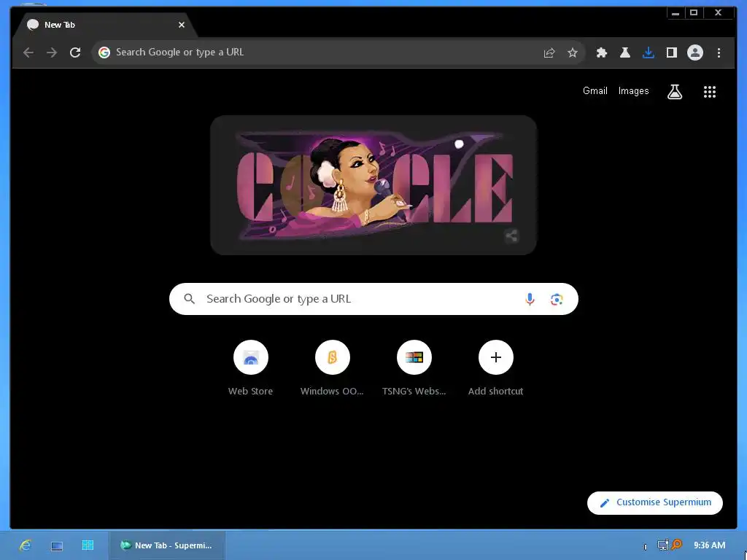Viewport: 747px width, 560px height.
Task: Click the network tray icon
Action: [662, 545]
